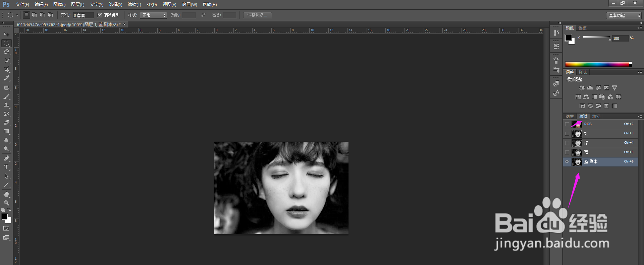644x265 pixels.
Task: Change screen mode icon
Action: (6, 238)
